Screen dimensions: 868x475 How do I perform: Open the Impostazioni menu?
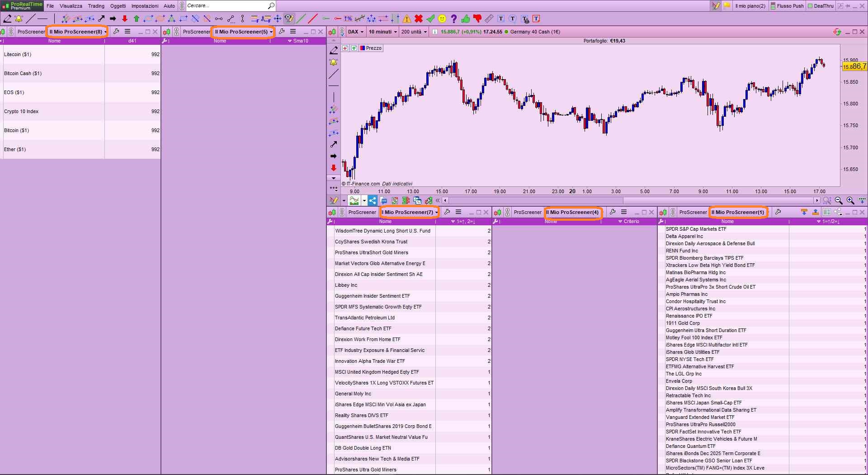(145, 6)
